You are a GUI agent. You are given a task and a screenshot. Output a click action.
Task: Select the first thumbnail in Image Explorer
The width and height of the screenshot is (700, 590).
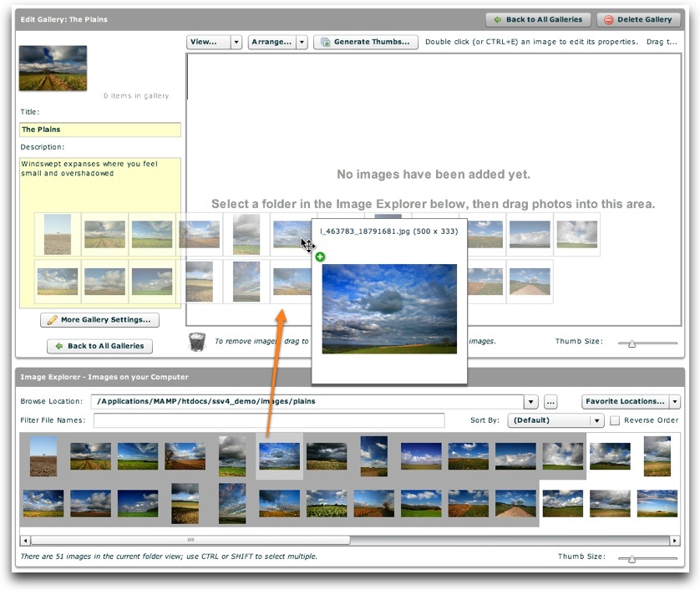coord(43,456)
